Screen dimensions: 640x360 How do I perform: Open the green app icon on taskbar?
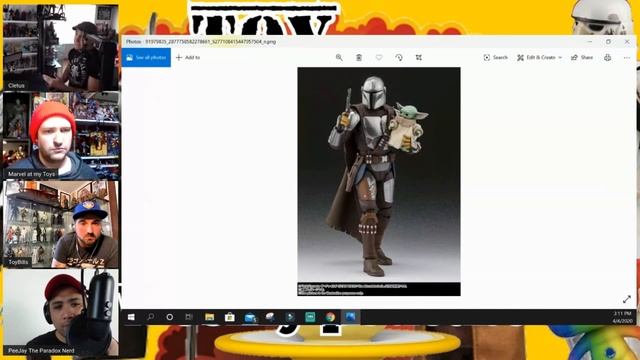pos(310,317)
